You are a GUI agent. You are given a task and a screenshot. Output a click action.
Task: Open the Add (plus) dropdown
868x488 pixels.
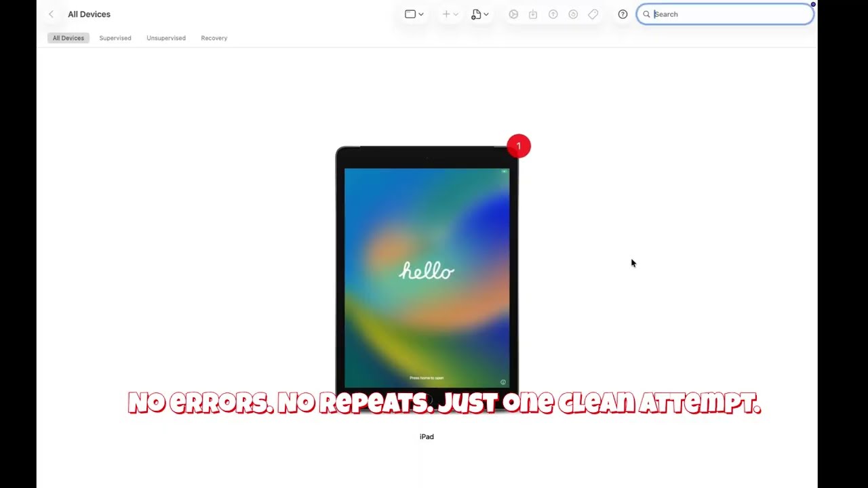pos(450,14)
